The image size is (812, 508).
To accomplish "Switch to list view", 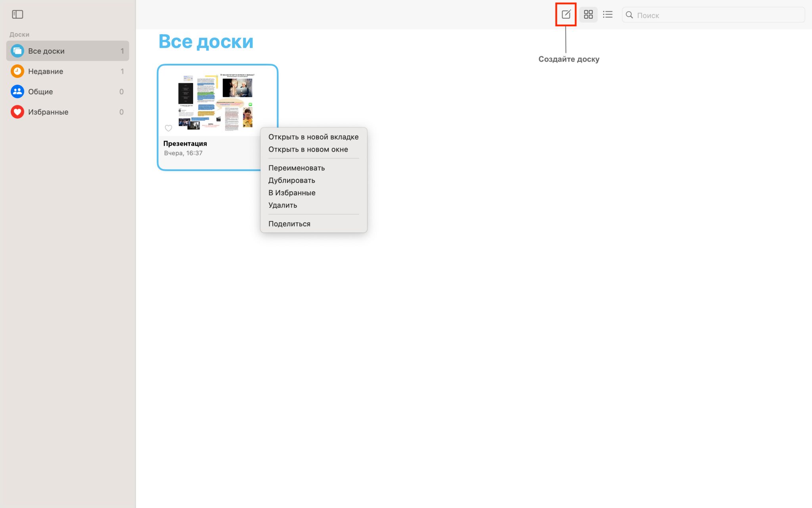I will coord(607,14).
